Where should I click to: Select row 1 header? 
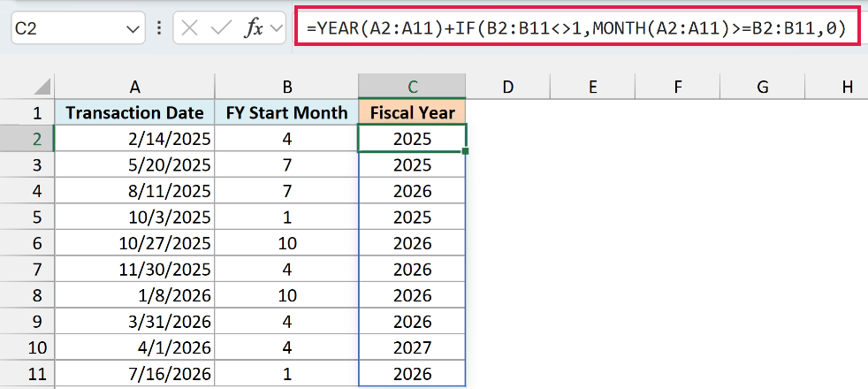coord(27,113)
